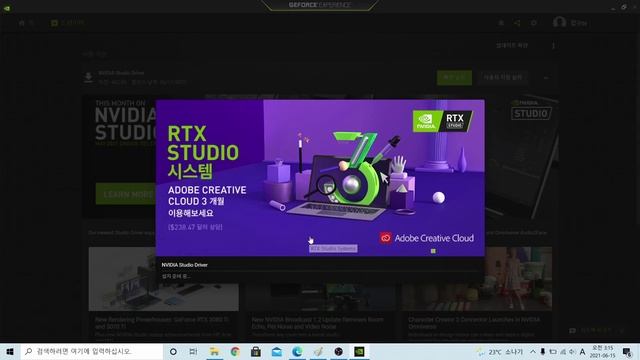Open the RTX 3080 Ti rendering article thumbnail
The image size is (640, 360).
pyautogui.click(x=163, y=279)
